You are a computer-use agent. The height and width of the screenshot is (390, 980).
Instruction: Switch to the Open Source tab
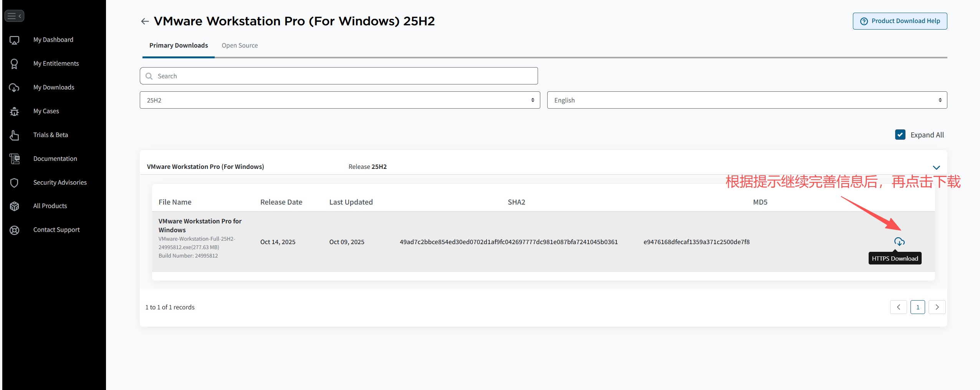(x=240, y=46)
